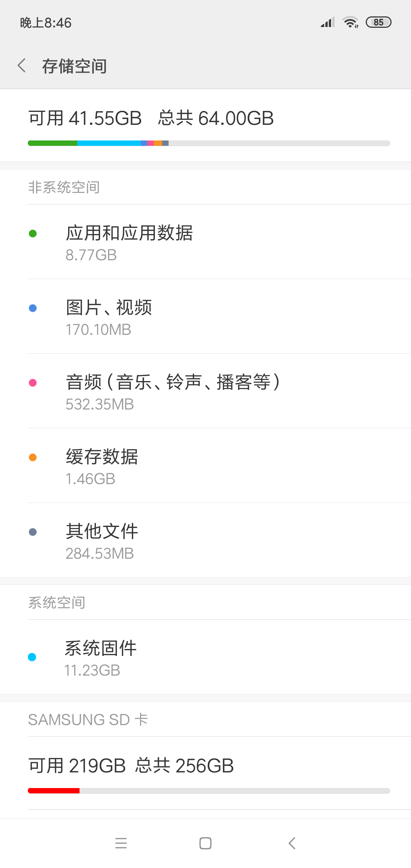Tap the orange dot beside 缓存数据

pyautogui.click(x=33, y=457)
